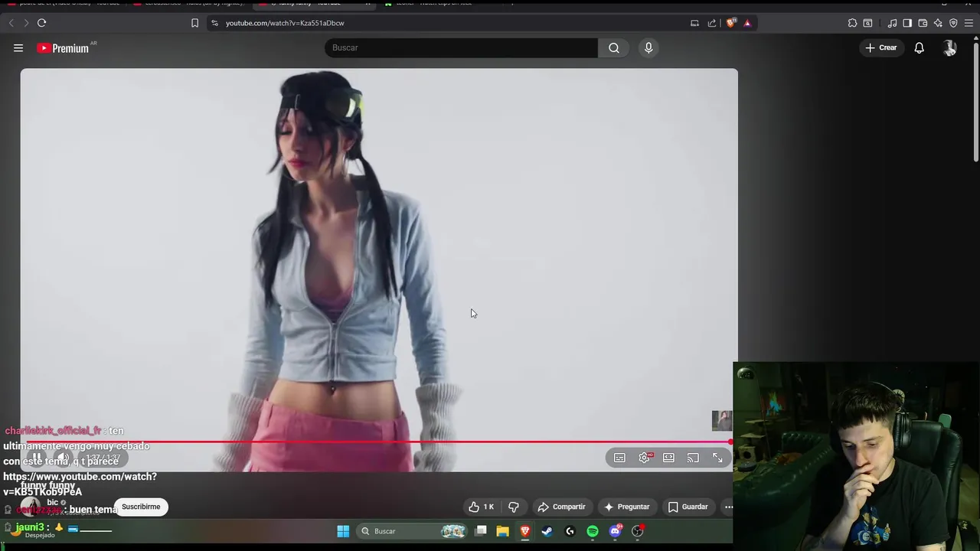Click the red video progress bar
The width and height of the screenshot is (980, 551).
(x=379, y=442)
